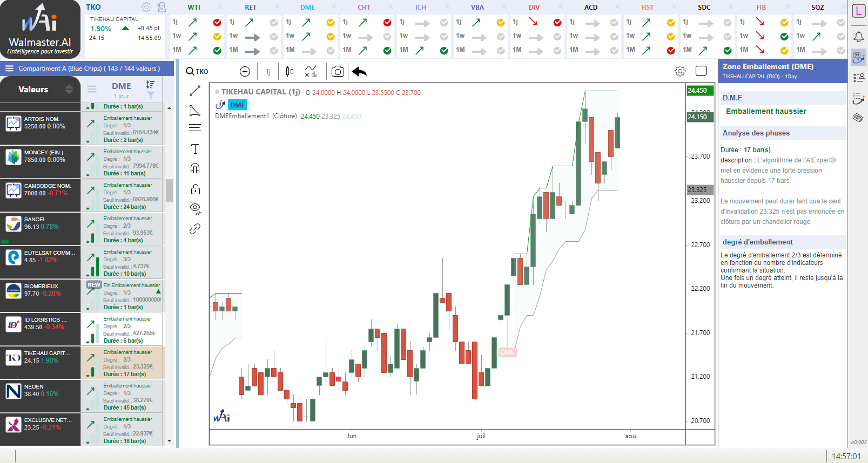Open TKO quote settings gear
This screenshot has height=463, width=868.
click(146, 7)
